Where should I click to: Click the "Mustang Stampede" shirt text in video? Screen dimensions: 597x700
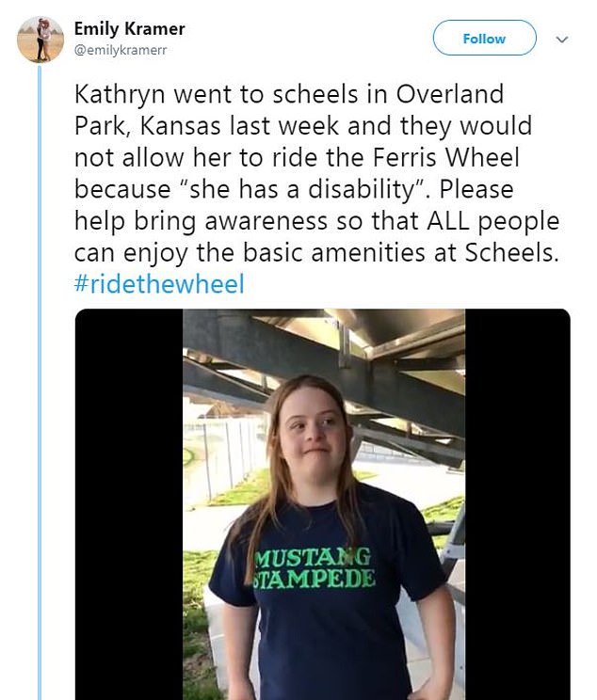pyautogui.click(x=314, y=566)
